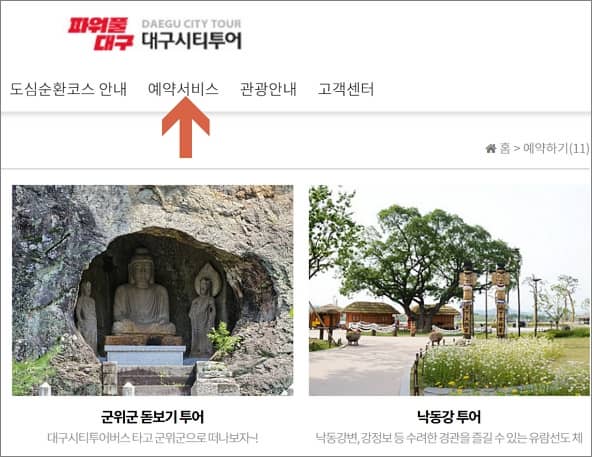The width and height of the screenshot is (592, 457).
Task: Select the 낙동강 투어 title
Action: coord(449,417)
